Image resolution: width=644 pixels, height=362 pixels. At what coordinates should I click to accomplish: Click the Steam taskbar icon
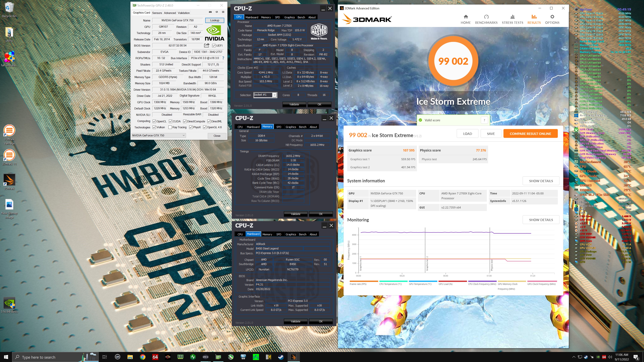coord(281,357)
